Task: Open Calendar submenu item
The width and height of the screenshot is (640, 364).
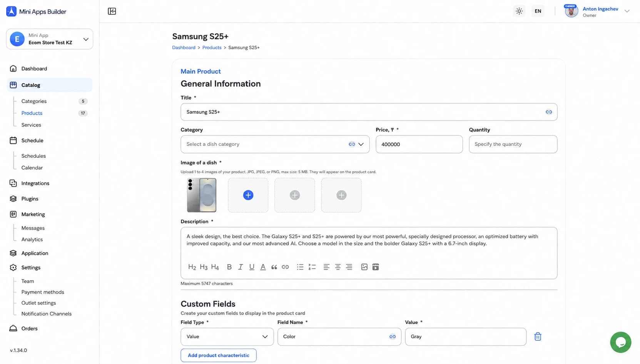Action: pyautogui.click(x=32, y=168)
